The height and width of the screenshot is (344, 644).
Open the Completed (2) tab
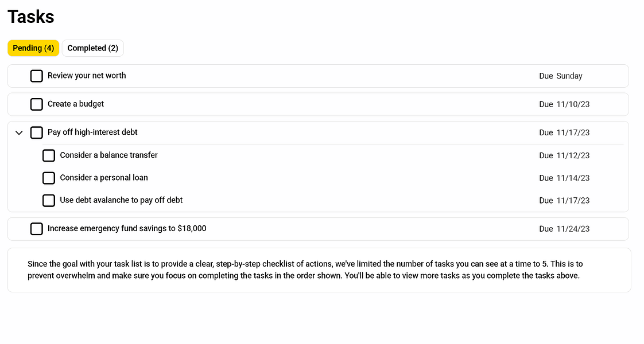(92, 48)
